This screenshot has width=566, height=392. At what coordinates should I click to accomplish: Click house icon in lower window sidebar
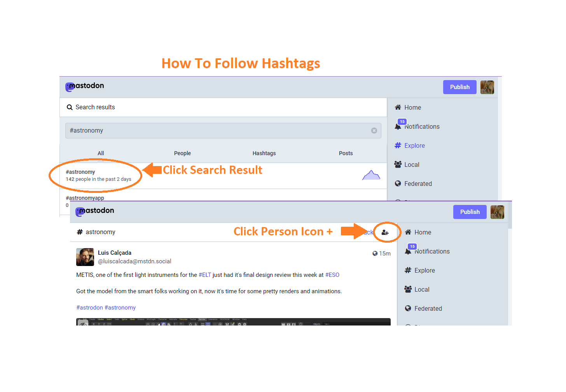point(408,232)
